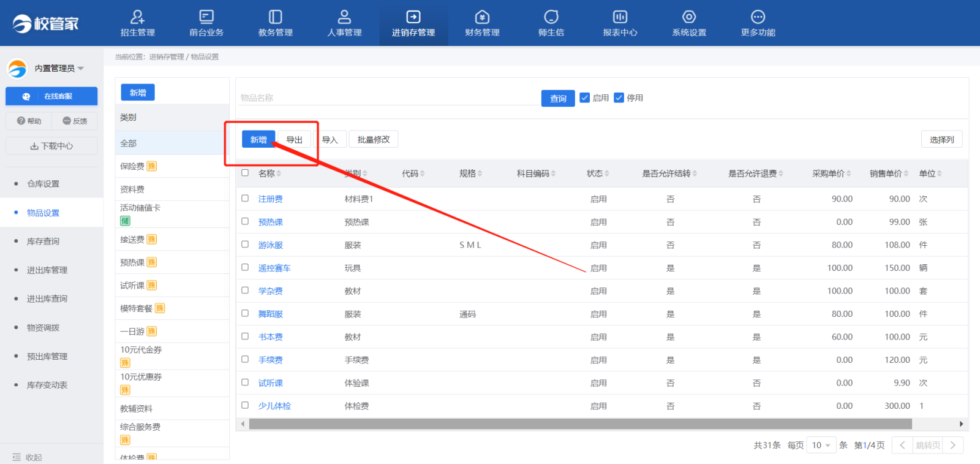Open the 更多功能 ellipsis icon

point(758,17)
